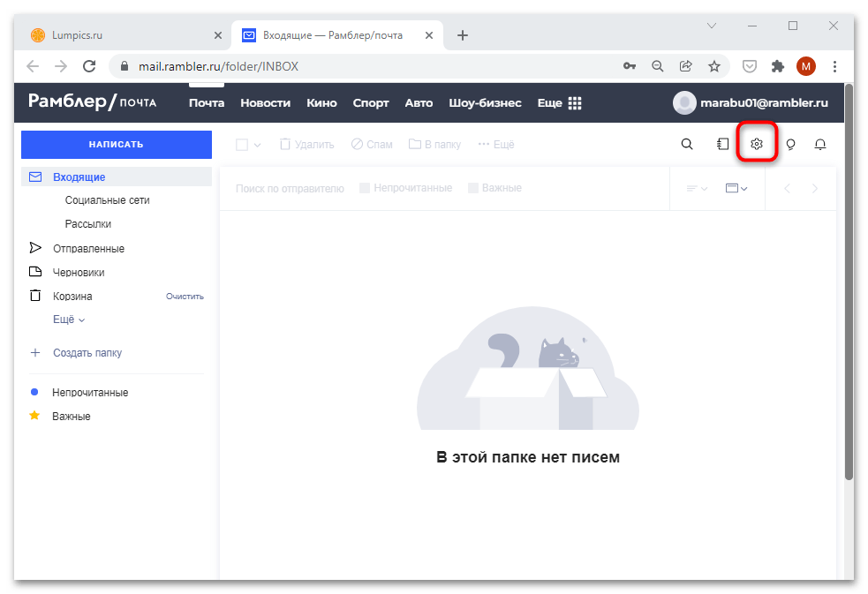
Task: Go back to previous page
Action: point(33,66)
